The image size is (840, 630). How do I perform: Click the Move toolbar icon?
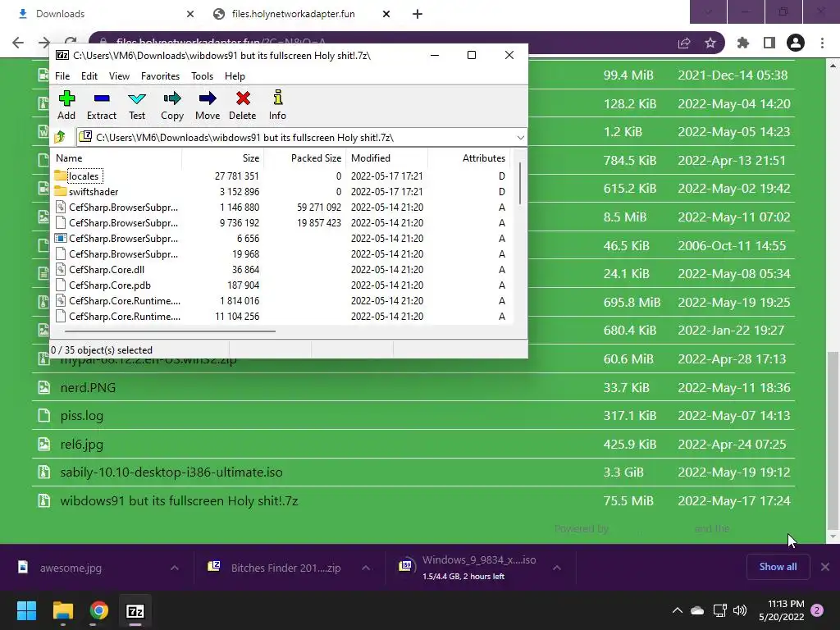pos(208,105)
